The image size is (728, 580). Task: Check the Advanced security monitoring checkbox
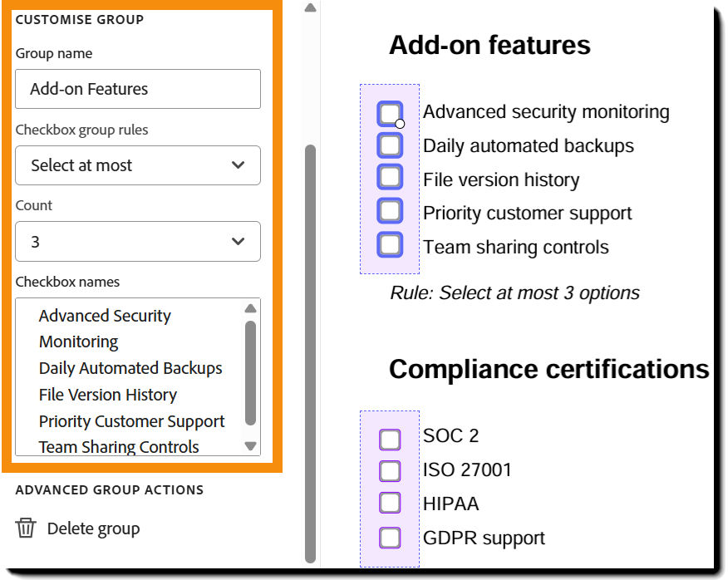391,112
